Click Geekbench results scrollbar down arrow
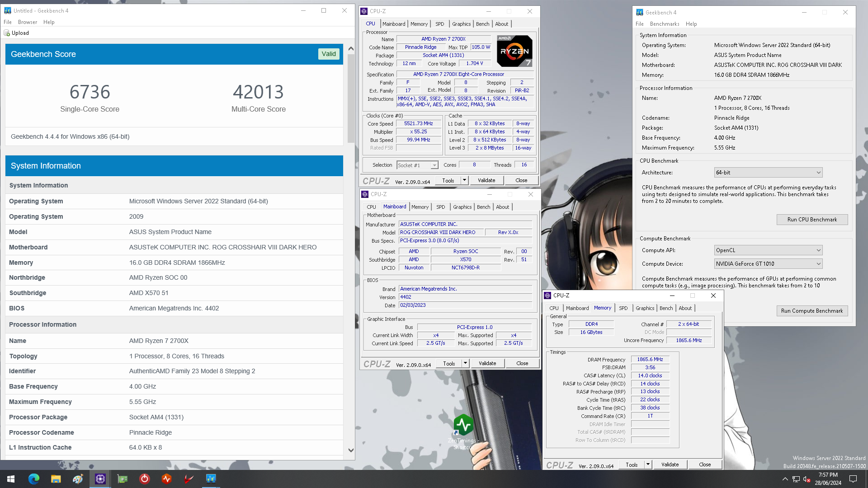868x488 pixels. tap(351, 450)
